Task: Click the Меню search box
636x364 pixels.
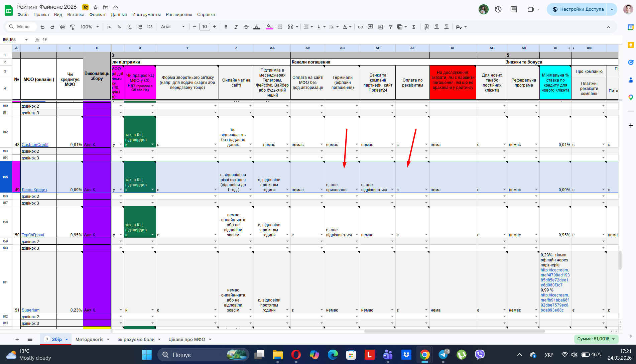Action: point(21,27)
